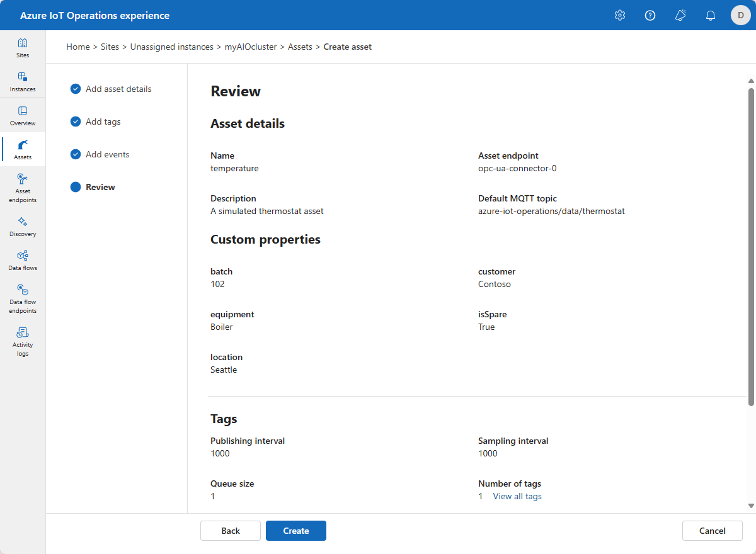Click the isSpare value True
The image size is (756, 554).
point(486,327)
